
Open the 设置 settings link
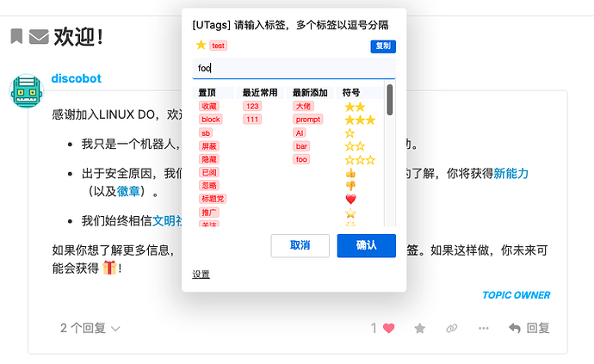click(201, 274)
